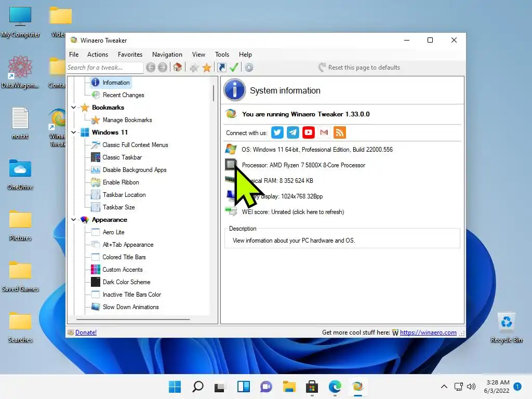Viewport: 532px width, 399px height.
Task: Click the tree panel vertical scrollbar
Action: click(214, 93)
